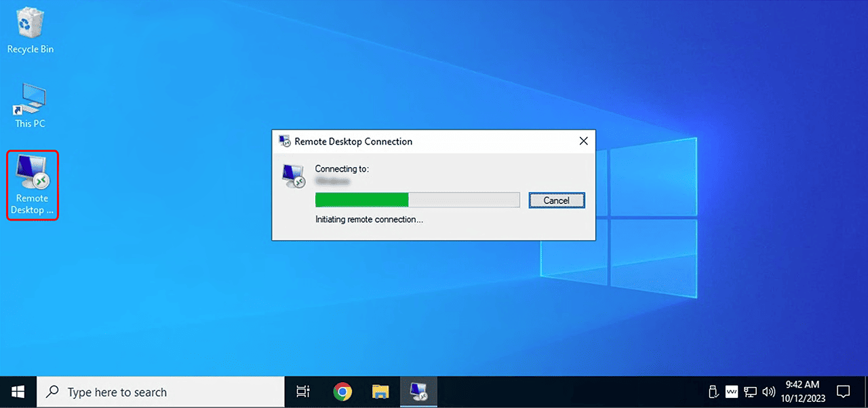Click the taskbar search box
868x408 pixels.
[161, 392]
